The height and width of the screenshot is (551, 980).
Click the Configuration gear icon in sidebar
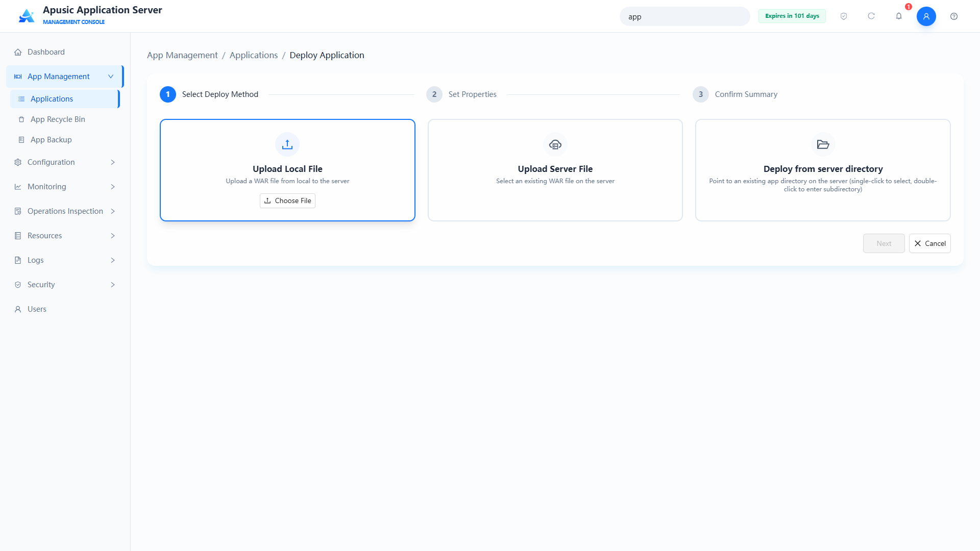[x=18, y=162]
